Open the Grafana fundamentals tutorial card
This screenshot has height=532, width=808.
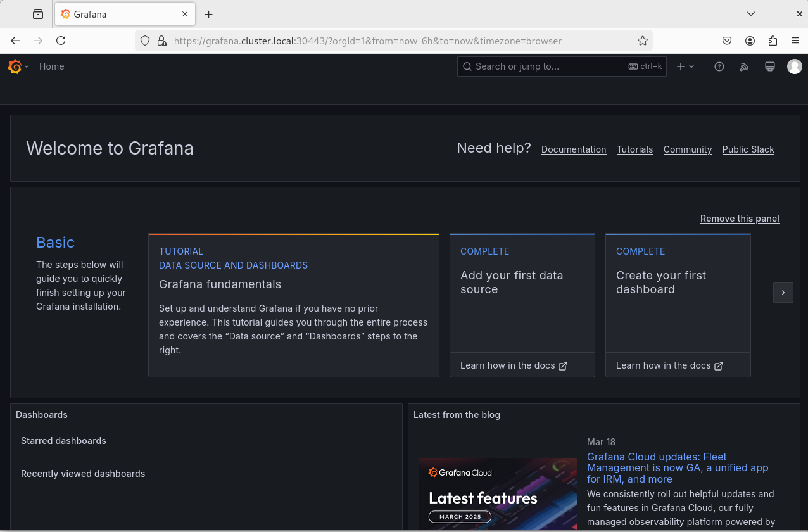tap(293, 305)
